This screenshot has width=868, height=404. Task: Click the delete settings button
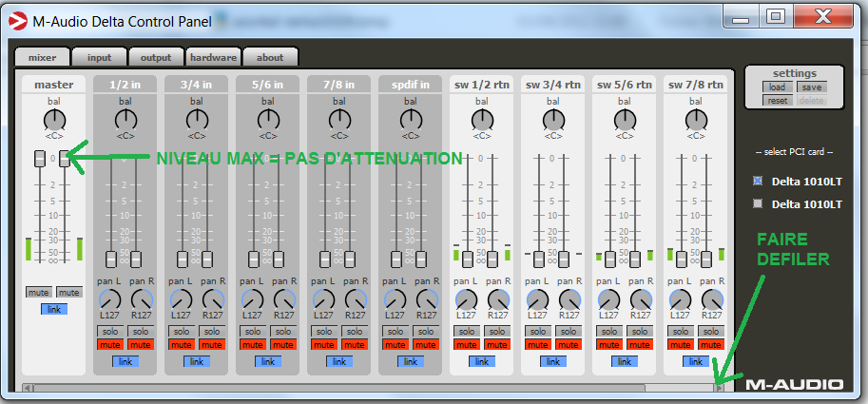point(812,101)
